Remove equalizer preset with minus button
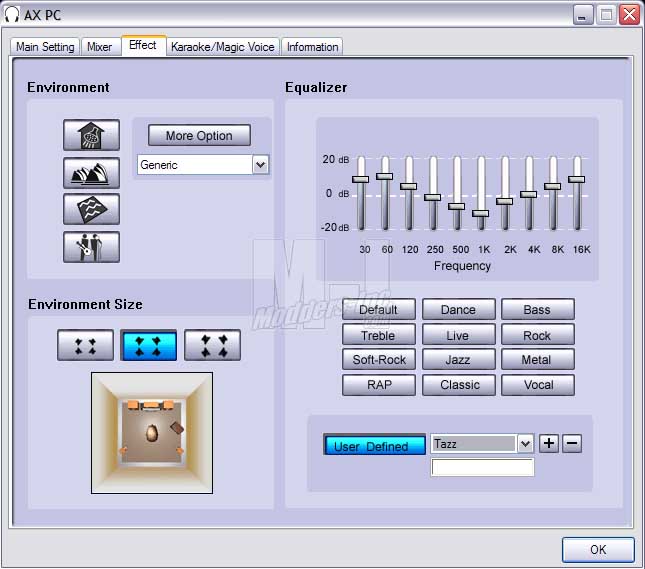This screenshot has width=645, height=569. (x=572, y=443)
